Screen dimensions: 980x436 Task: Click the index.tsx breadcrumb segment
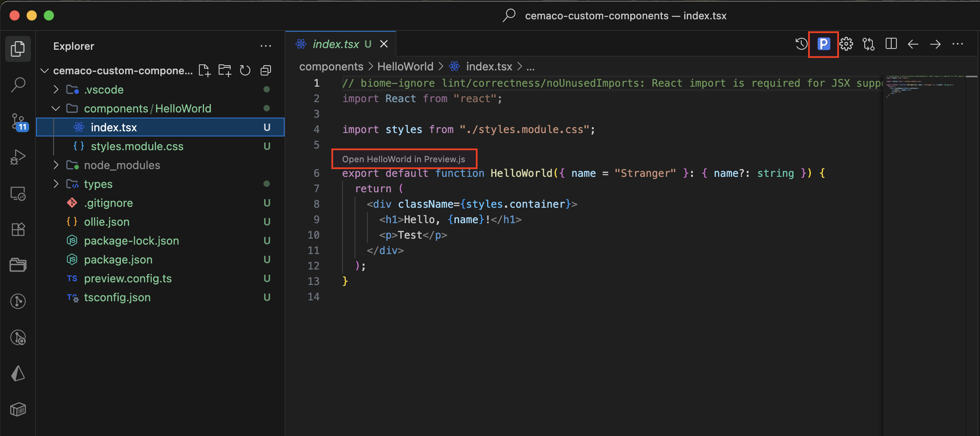489,67
